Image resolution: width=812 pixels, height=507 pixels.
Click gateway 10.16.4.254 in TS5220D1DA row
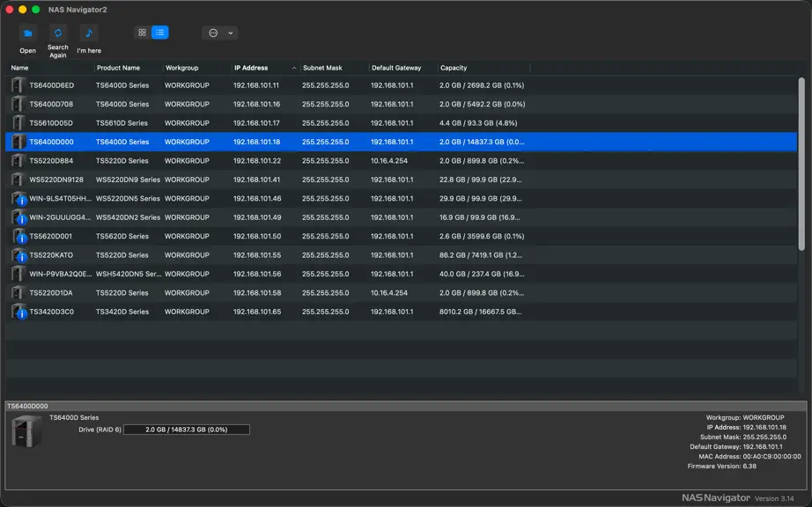(389, 293)
